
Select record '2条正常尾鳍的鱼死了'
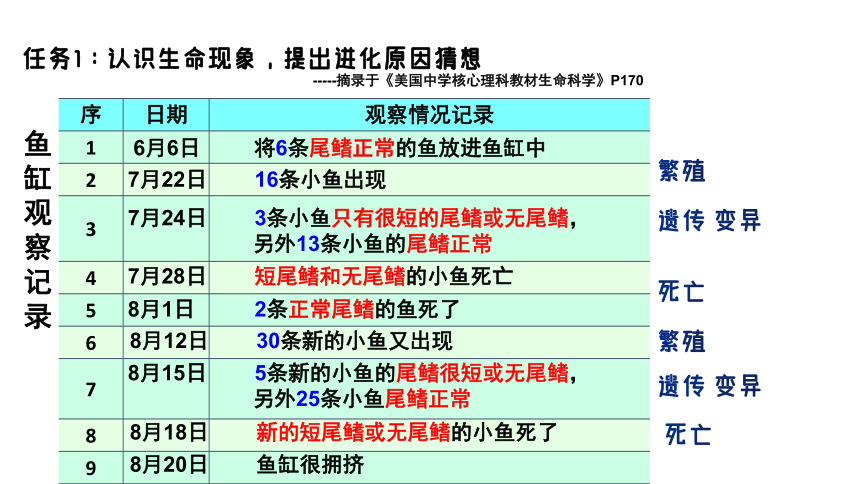[x=357, y=309]
